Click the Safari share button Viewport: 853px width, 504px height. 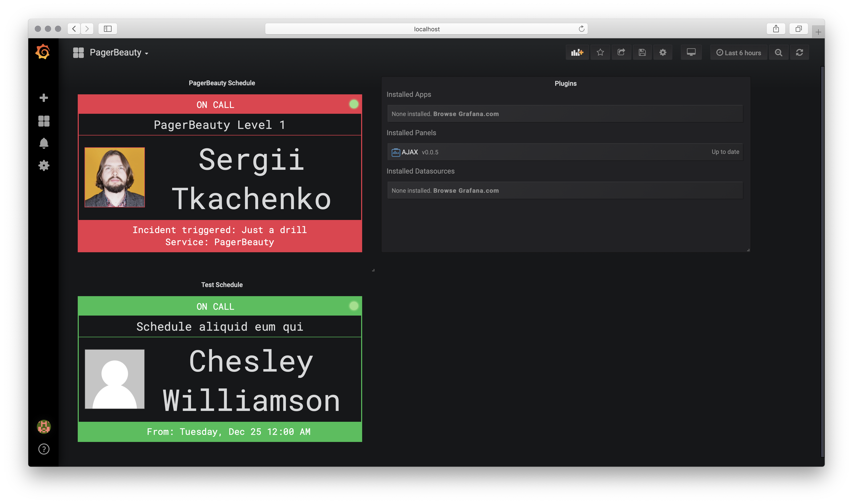click(776, 29)
